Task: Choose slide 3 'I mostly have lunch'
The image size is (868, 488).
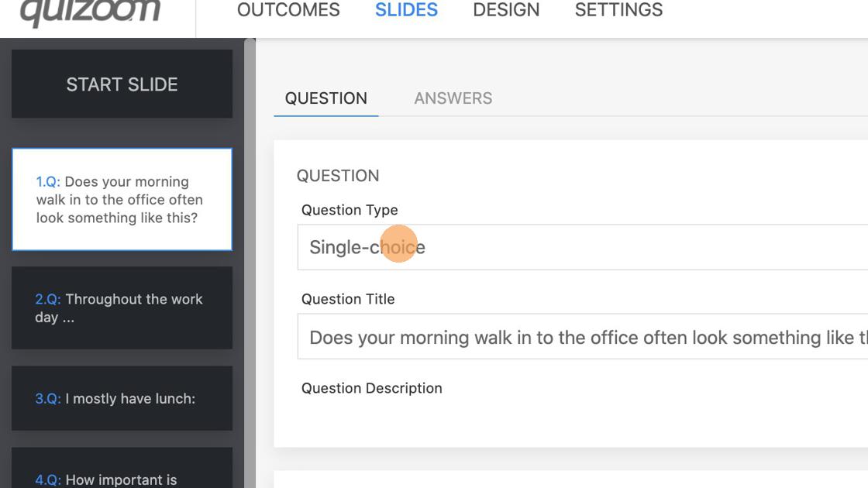Action: pyautogui.click(x=122, y=399)
